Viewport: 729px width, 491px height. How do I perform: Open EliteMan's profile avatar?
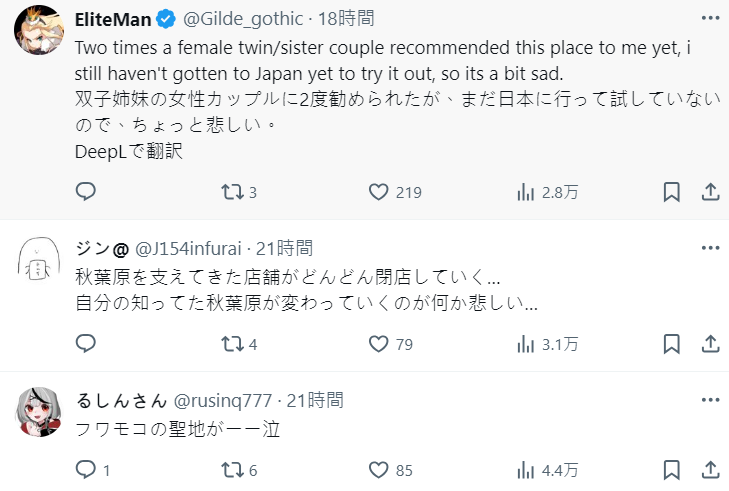click(x=38, y=38)
